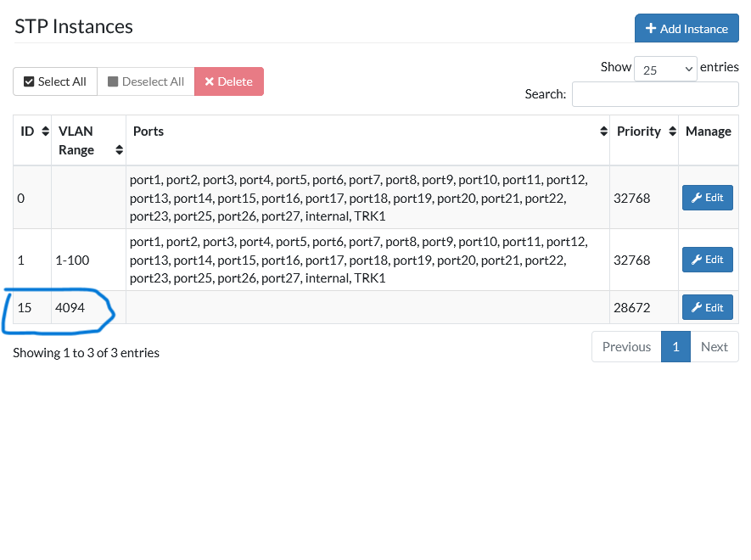Click Select All checkbox button

[55, 81]
